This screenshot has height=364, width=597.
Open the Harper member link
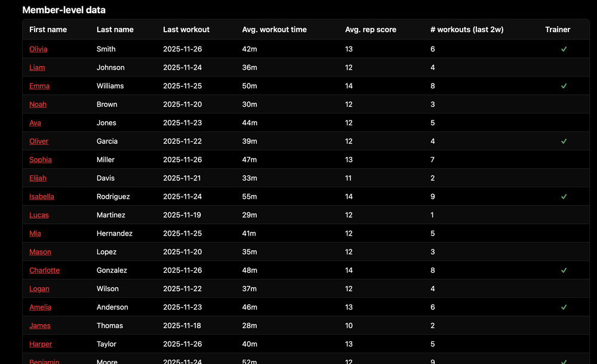[41, 344]
